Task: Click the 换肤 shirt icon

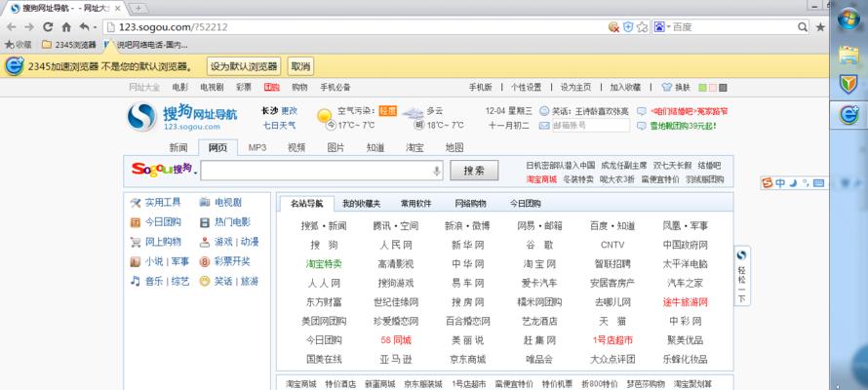Action: [667, 88]
